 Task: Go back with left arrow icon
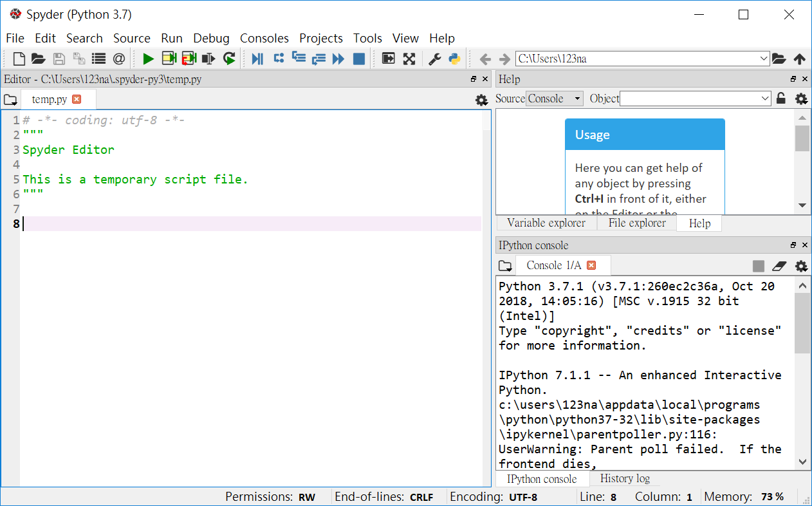click(486, 59)
